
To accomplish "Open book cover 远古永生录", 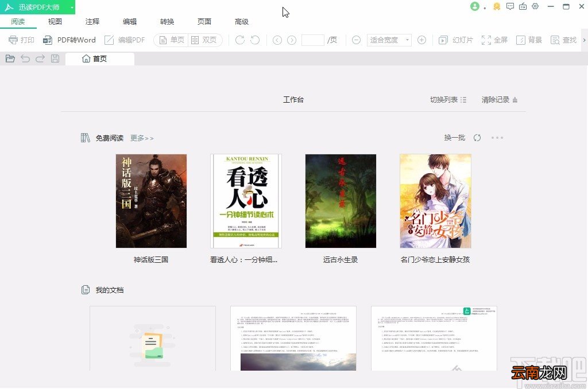I will tap(341, 201).
